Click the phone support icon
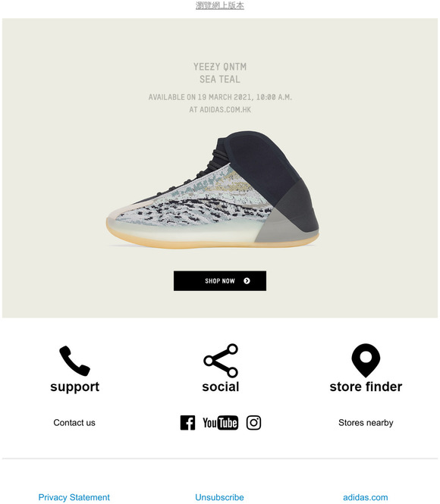This screenshot has height=504, width=440. point(74,361)
